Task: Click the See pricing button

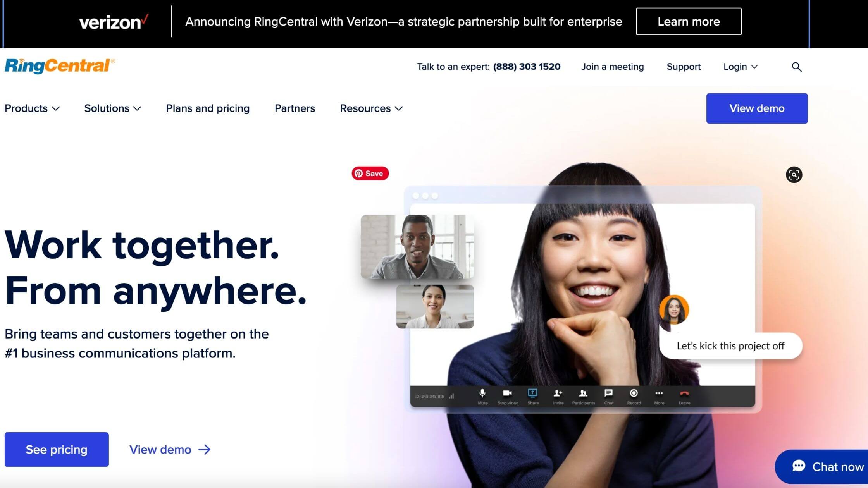Action: click(x=57, y=449)
